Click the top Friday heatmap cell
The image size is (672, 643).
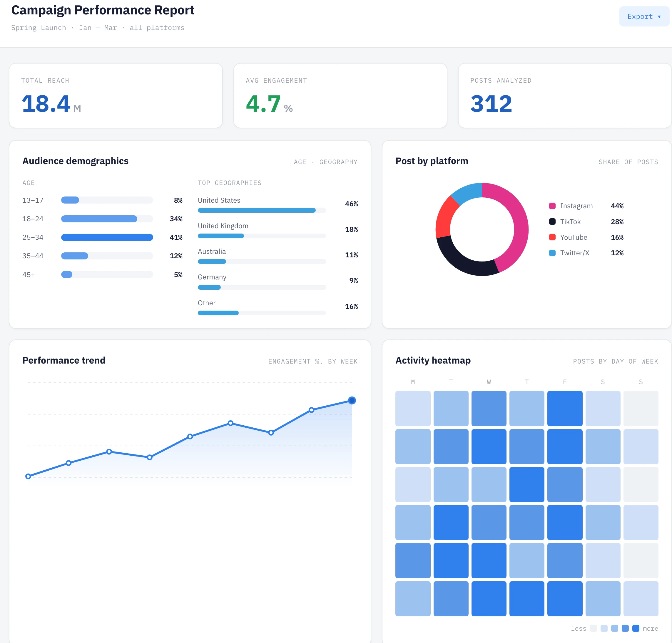coord(564,408)
